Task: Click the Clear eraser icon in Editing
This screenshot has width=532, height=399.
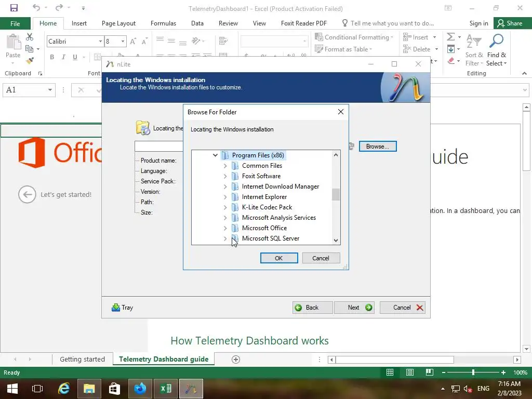Action: 451,61
